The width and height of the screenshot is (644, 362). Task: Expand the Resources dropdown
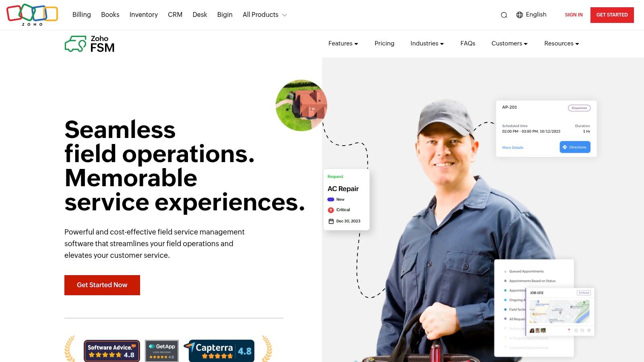(561, 43)
